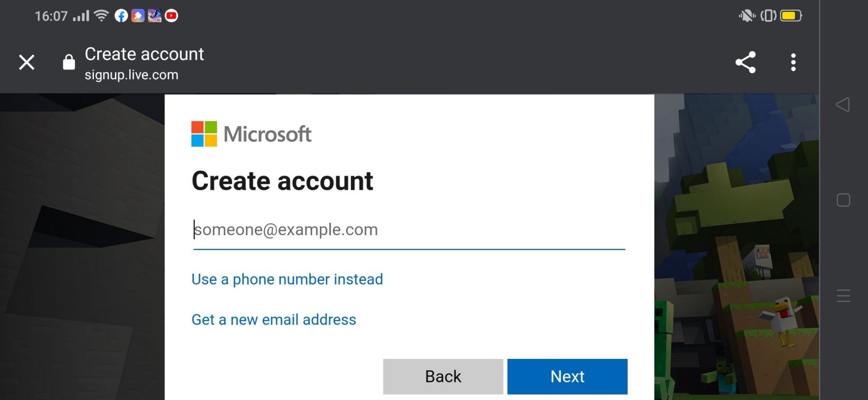This screenshot has width=868, height=400.
Task: Tap the padlock site security icon
Action: (69, 62)
